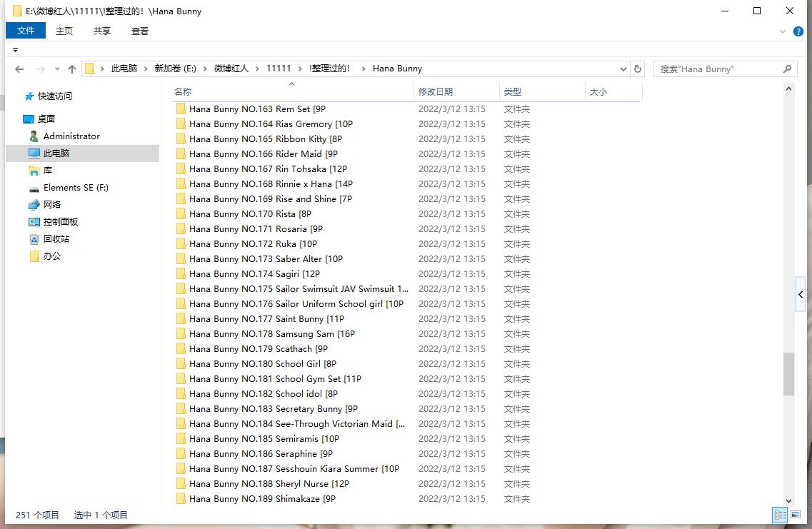Image resolution: width=812 pixels, height=529 pixels.
Task: Open 办公 folder in sidebar
Action: [x=45, y=256]
